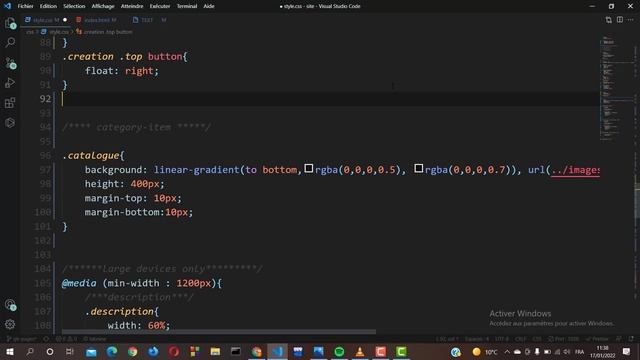Open the Aide menu
Image resolution: width=640 pixels, height=360 pixels.
[x=209, y=6]
